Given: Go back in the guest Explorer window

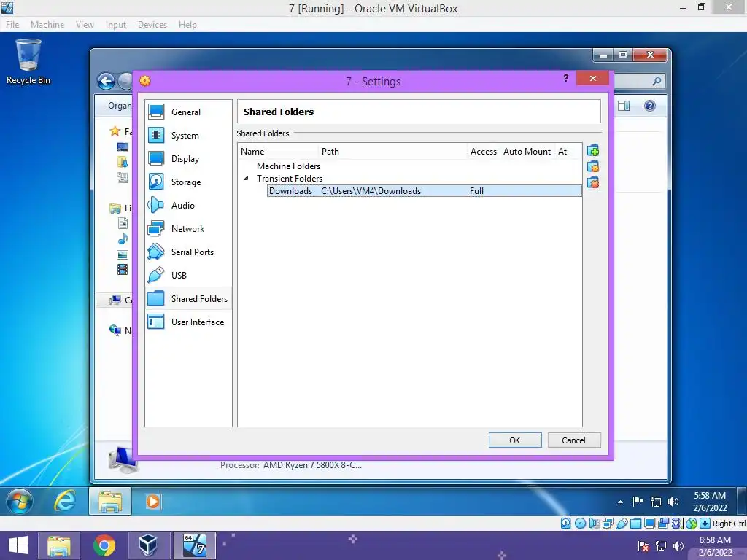Looking at the screenshot, I should click(x=107, y=82).
